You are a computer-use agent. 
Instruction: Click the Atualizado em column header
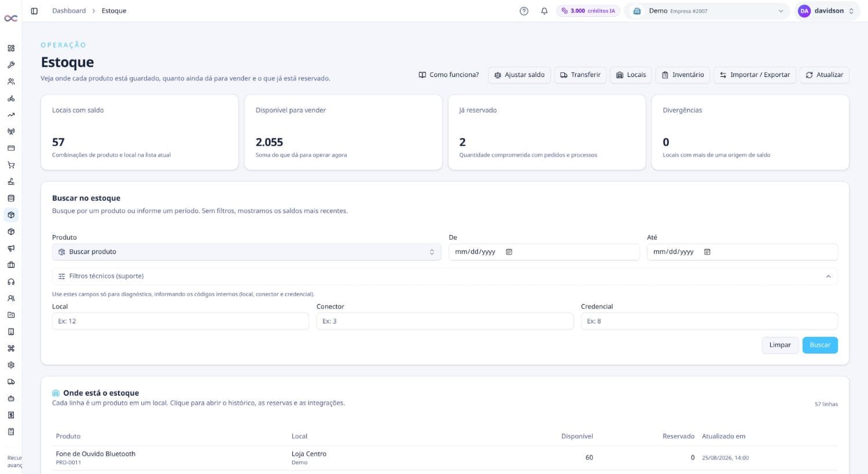tap(723, 436)
